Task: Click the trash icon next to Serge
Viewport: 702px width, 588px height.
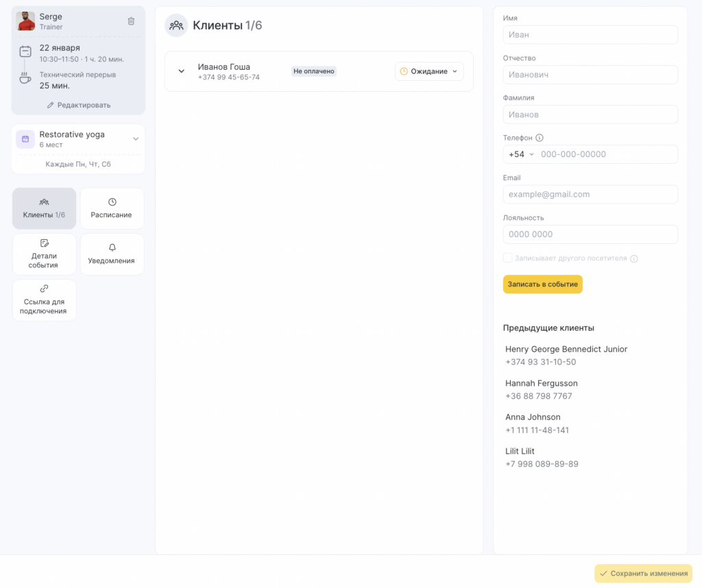Action: point(131,21)
